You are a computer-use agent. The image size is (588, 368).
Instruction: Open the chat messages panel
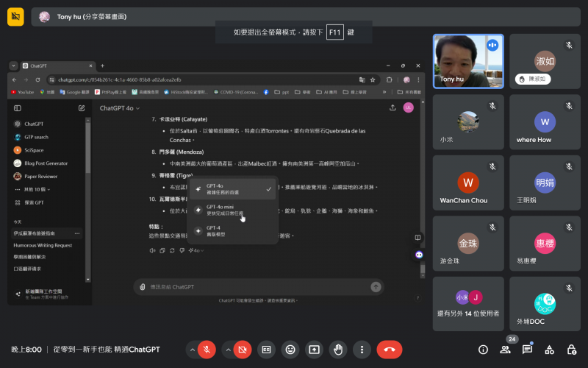click(527, 350)
